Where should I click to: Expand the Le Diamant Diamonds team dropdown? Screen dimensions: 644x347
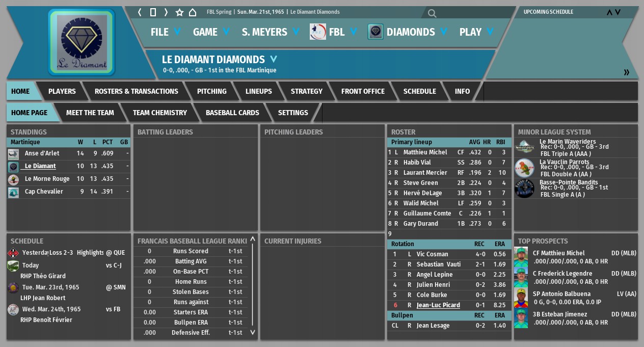[274, 59]
